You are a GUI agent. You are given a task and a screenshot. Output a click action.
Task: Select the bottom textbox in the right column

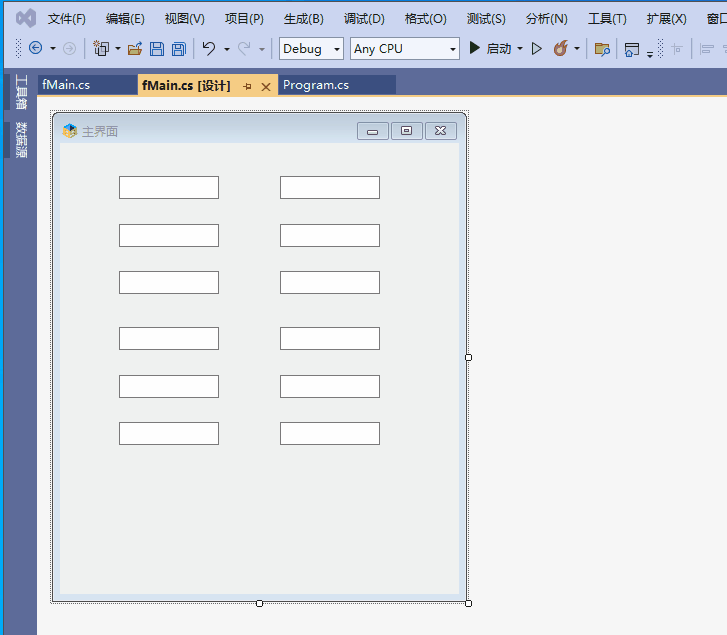click(330, 433)
